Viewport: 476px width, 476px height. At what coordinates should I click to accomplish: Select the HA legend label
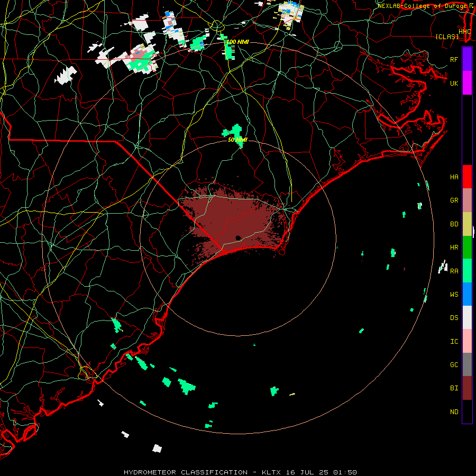(454, 177)
